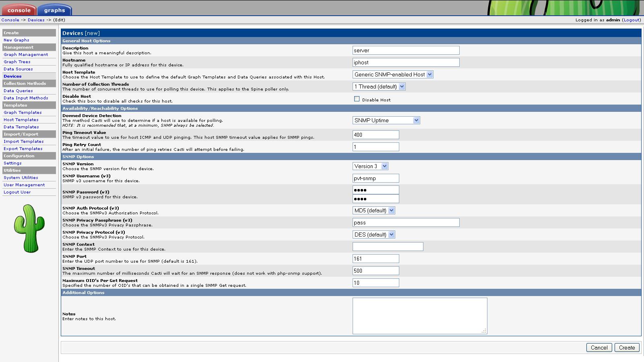Go to Console breadcrumb link
This screenshot has height=362, width=644.
(x=10, y=20)
